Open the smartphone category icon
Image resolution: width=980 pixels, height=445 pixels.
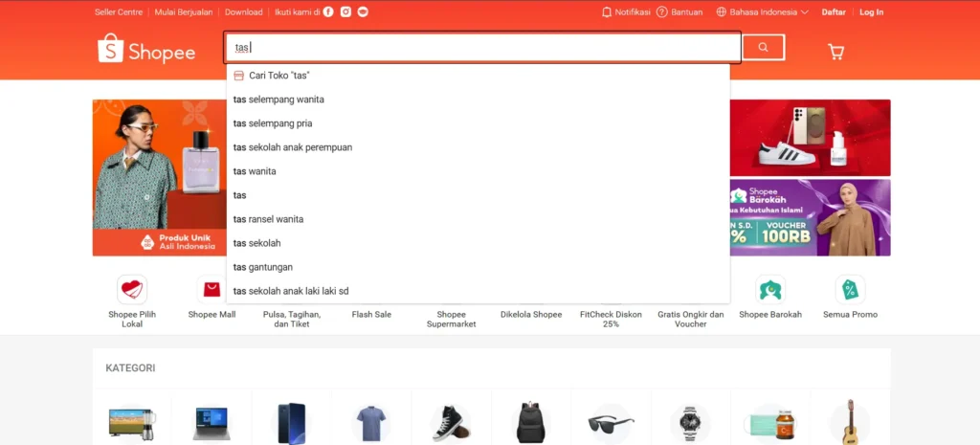292,422
